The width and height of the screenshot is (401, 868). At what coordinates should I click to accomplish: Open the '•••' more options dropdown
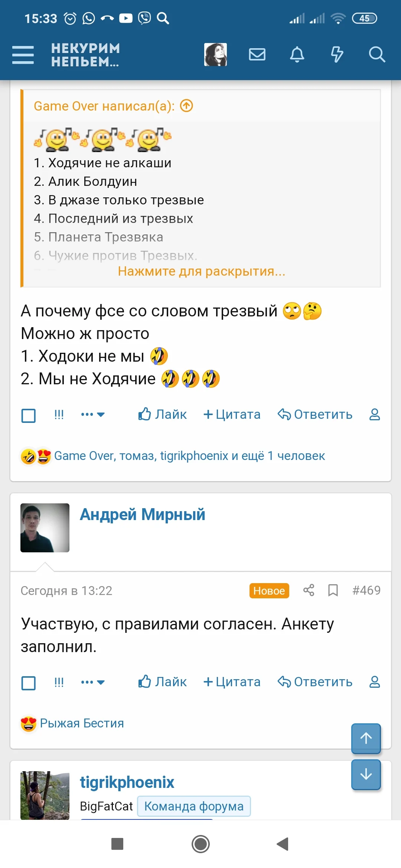92,415
